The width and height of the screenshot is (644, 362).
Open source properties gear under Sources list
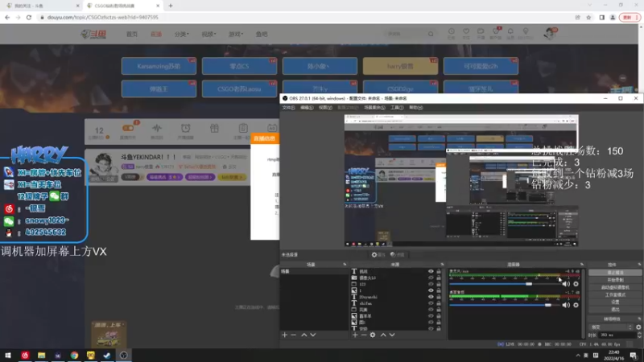coord(373,335)
